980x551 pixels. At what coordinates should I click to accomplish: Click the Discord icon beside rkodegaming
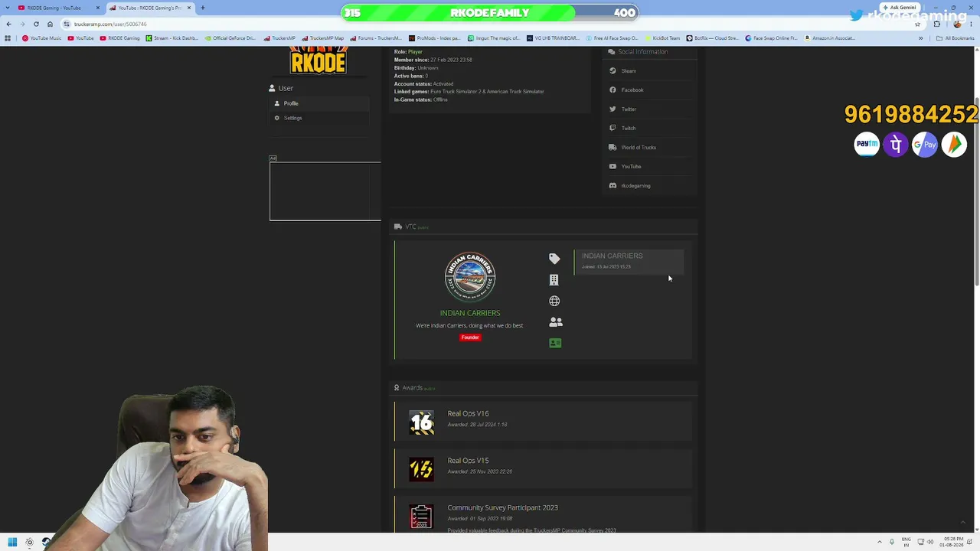tap(612, 186)
